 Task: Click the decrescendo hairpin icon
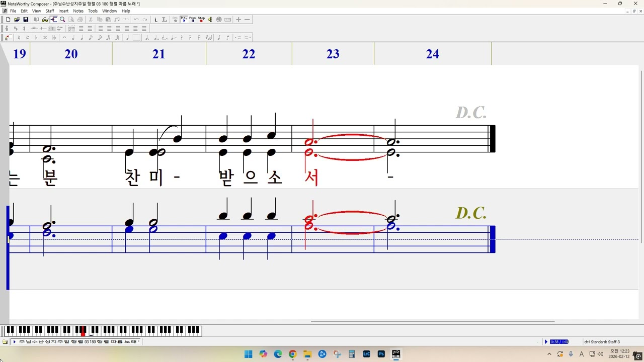(247, 38)
